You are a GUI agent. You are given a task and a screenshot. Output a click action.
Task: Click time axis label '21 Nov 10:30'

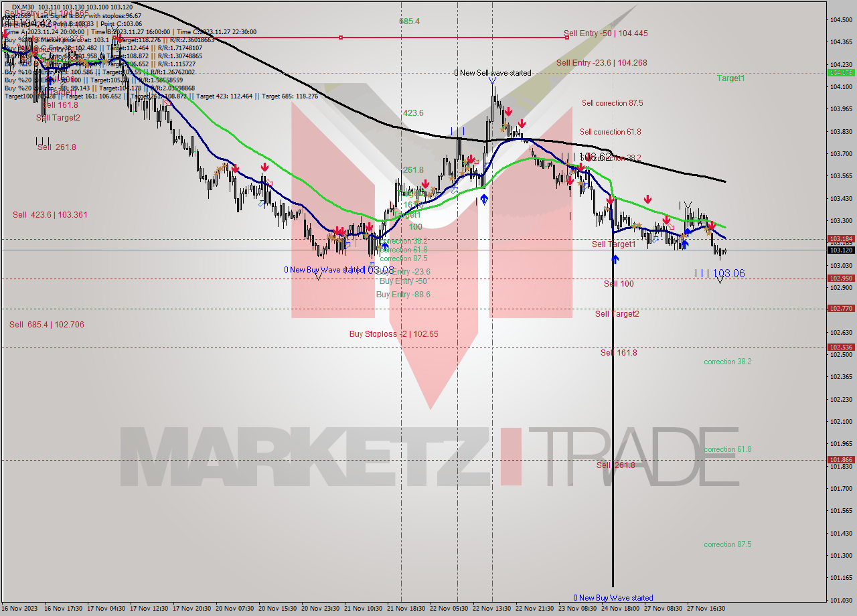pos(364,609)
